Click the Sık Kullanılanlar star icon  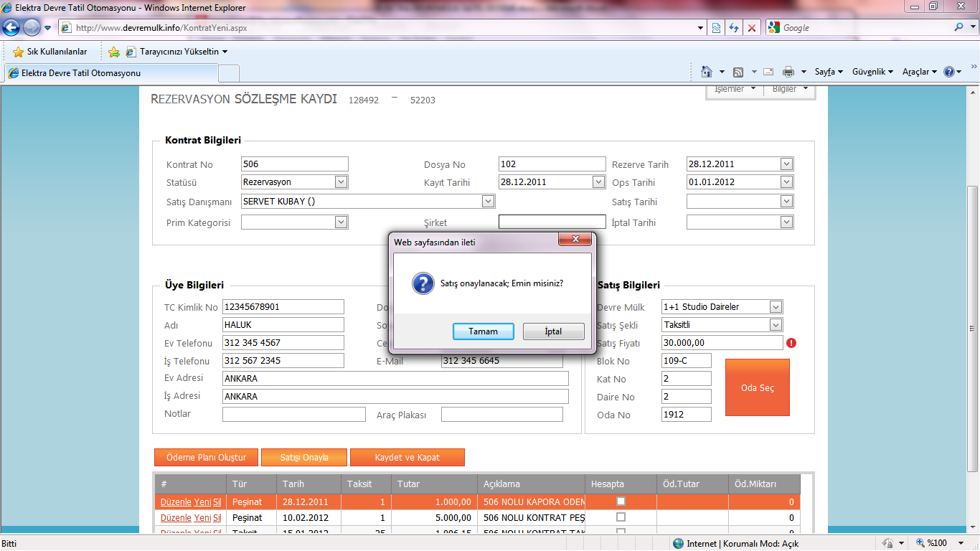(18, 52)
